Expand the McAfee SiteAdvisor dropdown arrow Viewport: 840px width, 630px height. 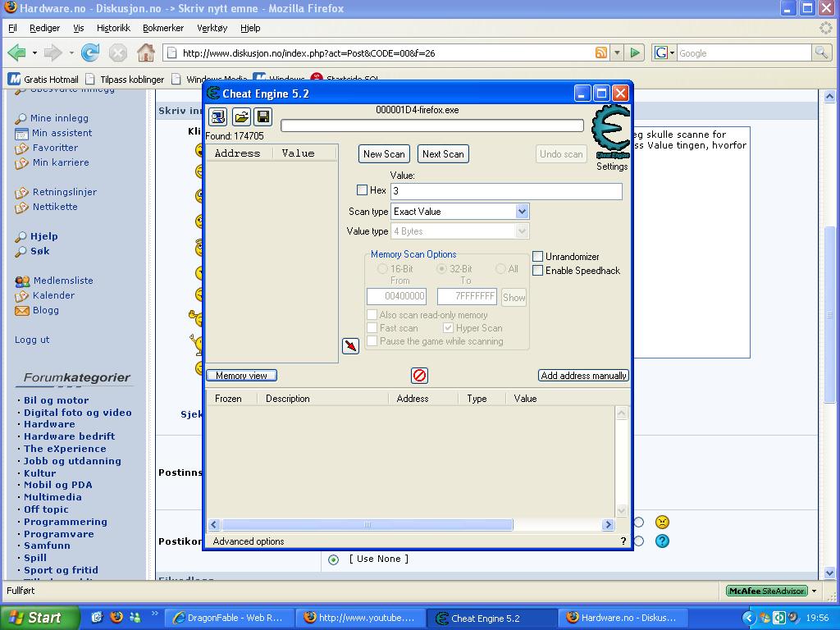tap(815, 591)
